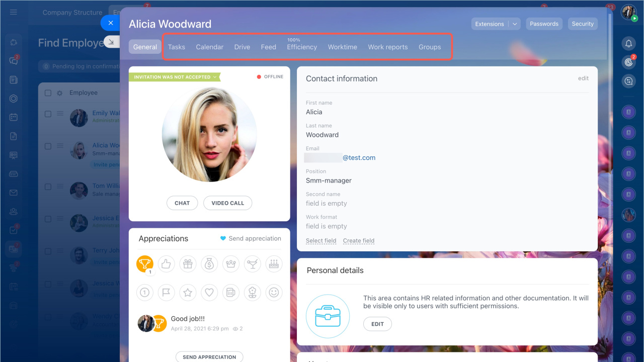Pick the cocktail glass appreciation icon
The width and height of the screenshot is (644, 362).
pos(253,263)
